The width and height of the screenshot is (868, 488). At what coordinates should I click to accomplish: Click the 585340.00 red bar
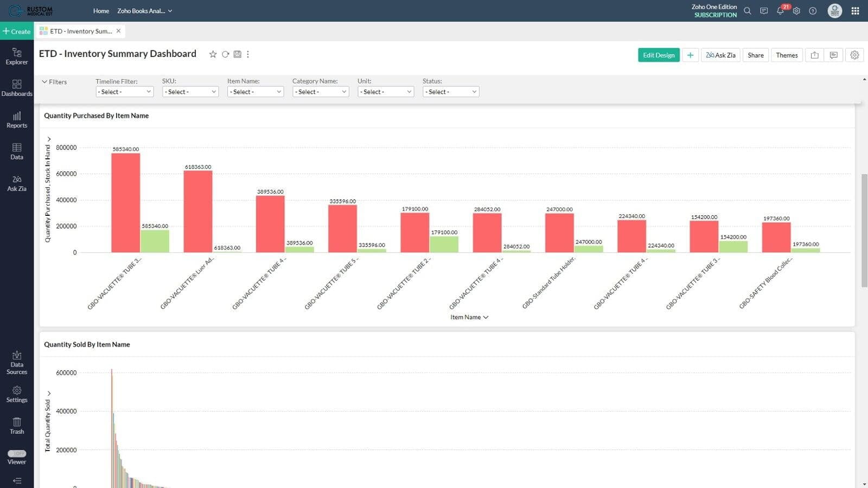coord(125,203)
